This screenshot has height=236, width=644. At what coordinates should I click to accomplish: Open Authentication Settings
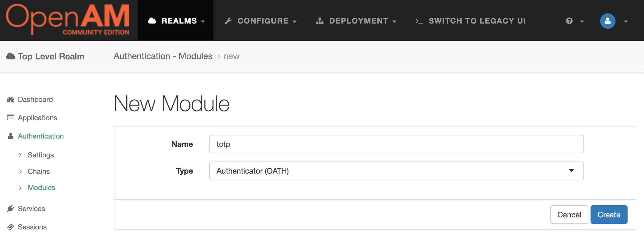click(41, 155)
